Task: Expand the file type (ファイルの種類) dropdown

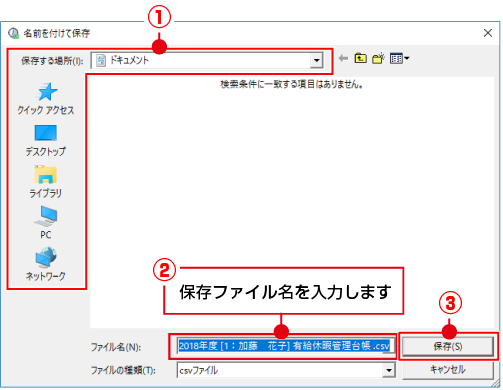Action: [389, 370]
